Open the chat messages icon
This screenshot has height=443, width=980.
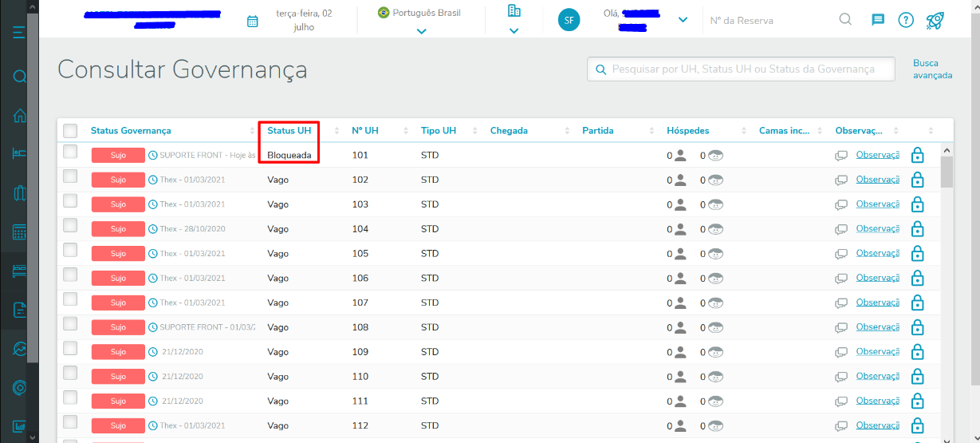[x=878, y=20]
